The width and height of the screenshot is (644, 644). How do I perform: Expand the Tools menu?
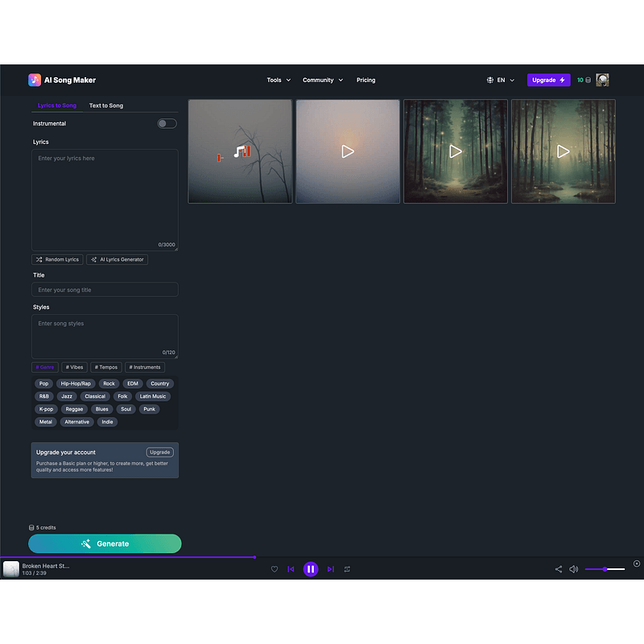click(279, 80)
